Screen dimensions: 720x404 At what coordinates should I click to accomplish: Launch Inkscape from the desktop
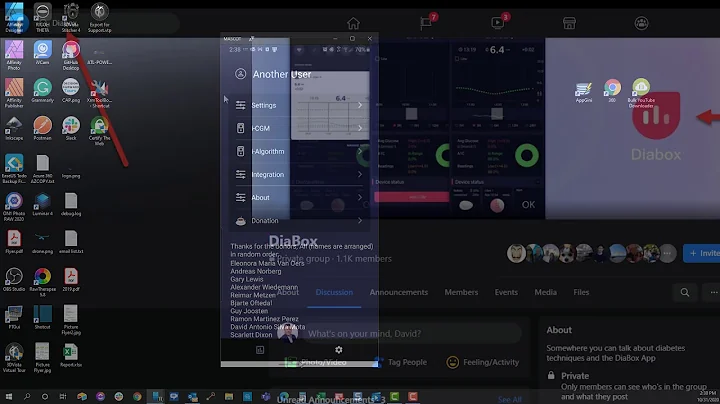pyautogui.click(x=14, y=128)
